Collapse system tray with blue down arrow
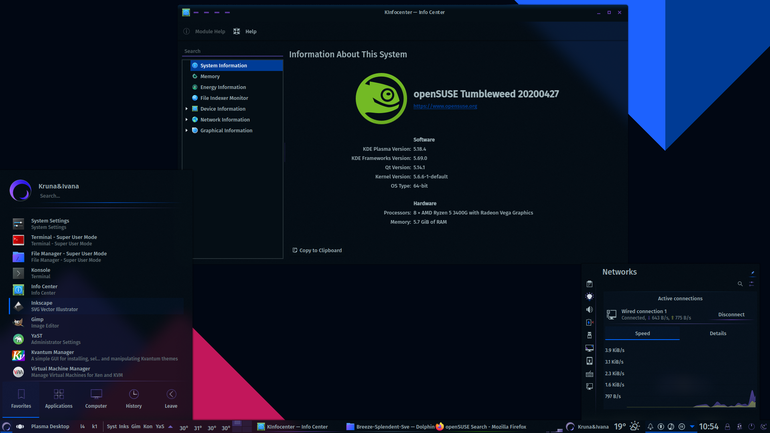 click(692, 427)
